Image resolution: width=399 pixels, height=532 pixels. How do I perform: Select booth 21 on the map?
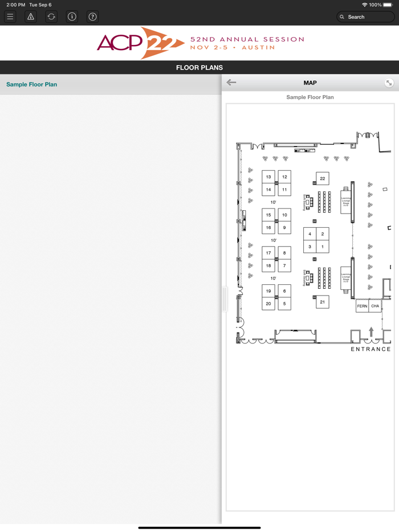click(322, 302)
